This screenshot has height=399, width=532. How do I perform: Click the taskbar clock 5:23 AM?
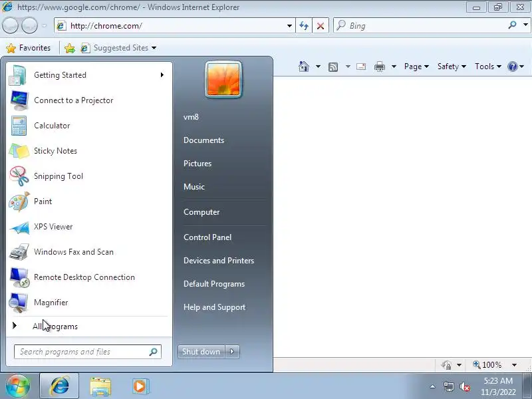click(498, 380)
